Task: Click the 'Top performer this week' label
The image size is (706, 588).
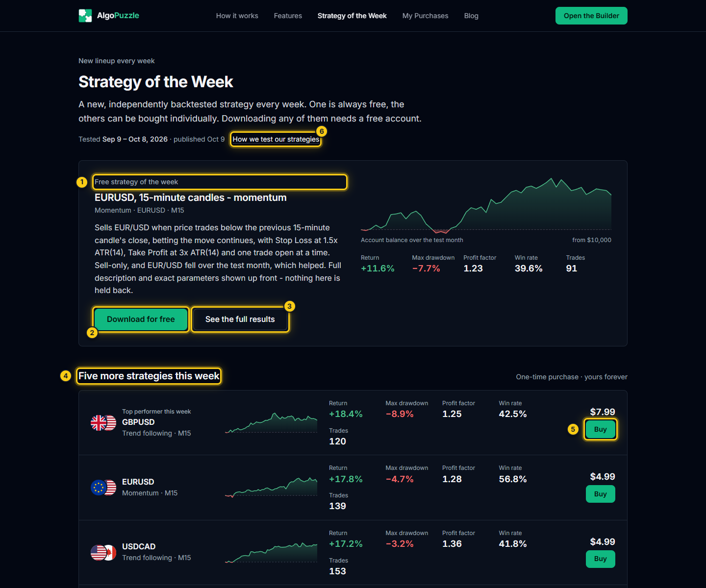Action: coord(156,412)
